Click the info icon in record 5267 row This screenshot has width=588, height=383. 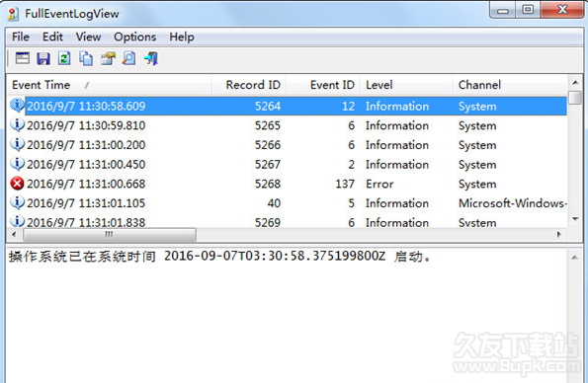pyautogui.click(x=17, y=164)
